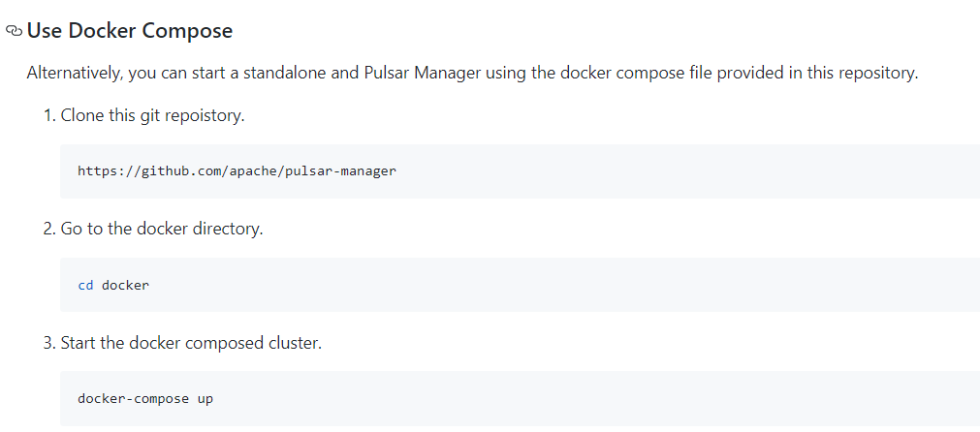Viewport: 980px width, 432px height.
Task: Click the word docker after cd
Action: click(126, 286)
